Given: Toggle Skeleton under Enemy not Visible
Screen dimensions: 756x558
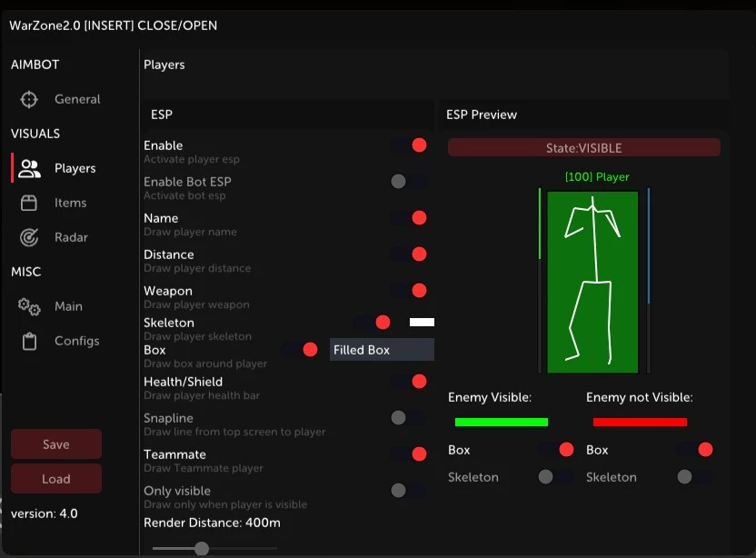Looking at the screenshot, I should (x=695, y=477).
